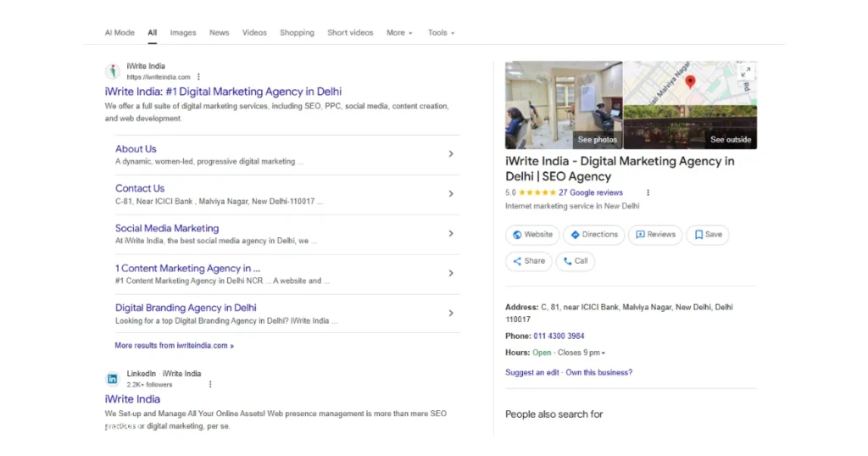Expand the More search filters dropdown

point(399,33)
